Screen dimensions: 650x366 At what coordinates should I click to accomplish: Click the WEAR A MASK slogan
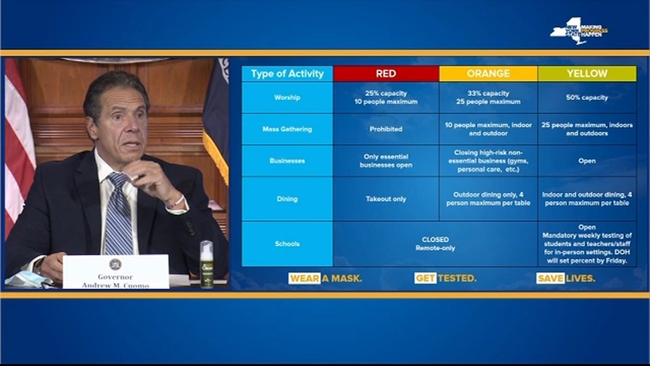325,278
